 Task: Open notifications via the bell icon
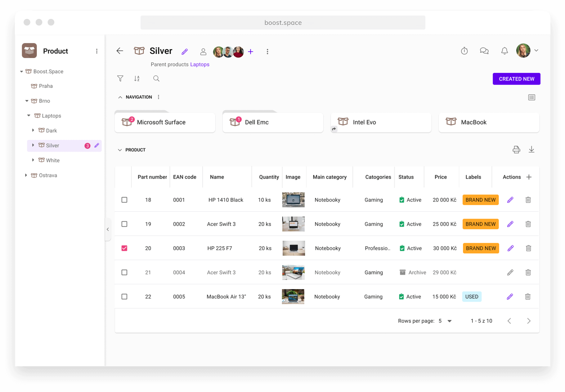[x=504, y=51]
